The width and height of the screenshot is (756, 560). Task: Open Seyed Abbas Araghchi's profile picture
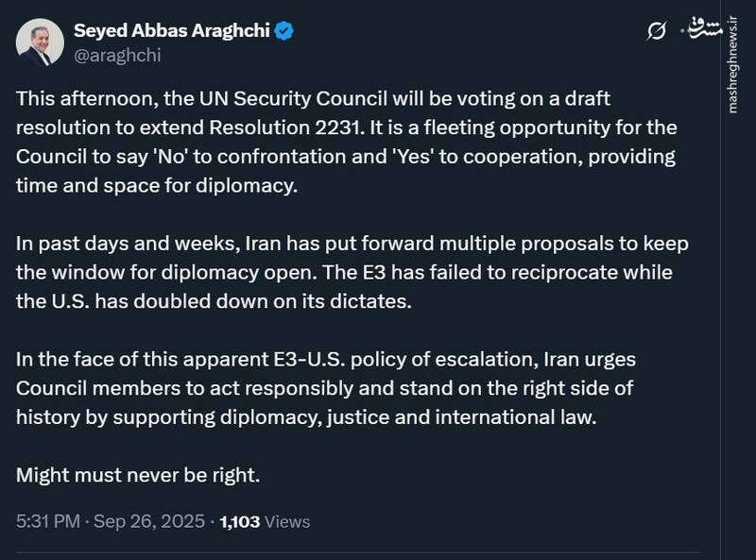point(38,42)
